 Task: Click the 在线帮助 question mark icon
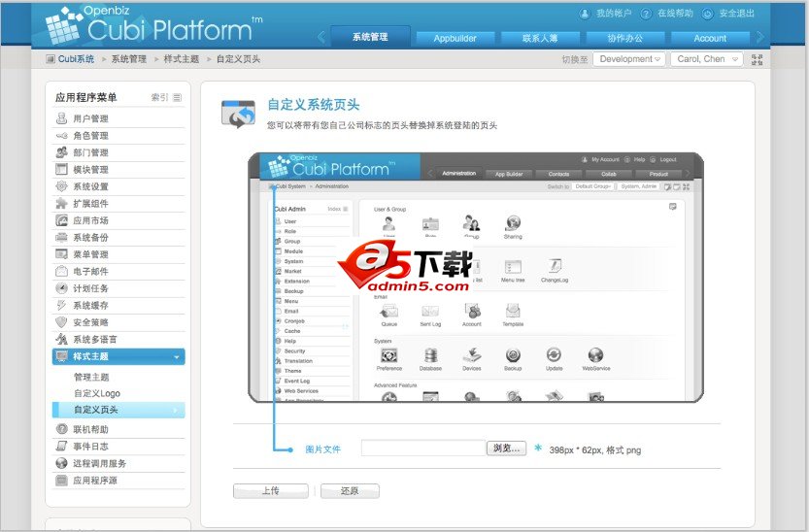pyautogui.click(x=646, y=14)
